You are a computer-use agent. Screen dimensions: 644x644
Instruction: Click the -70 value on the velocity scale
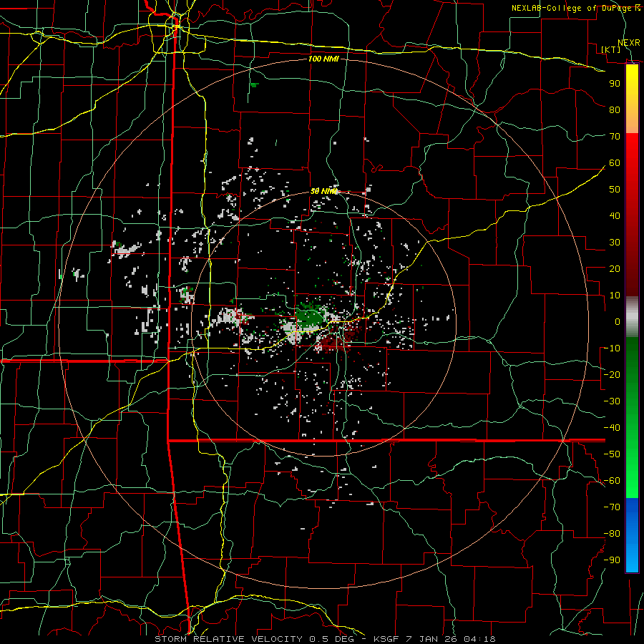[x=612, y=507]
